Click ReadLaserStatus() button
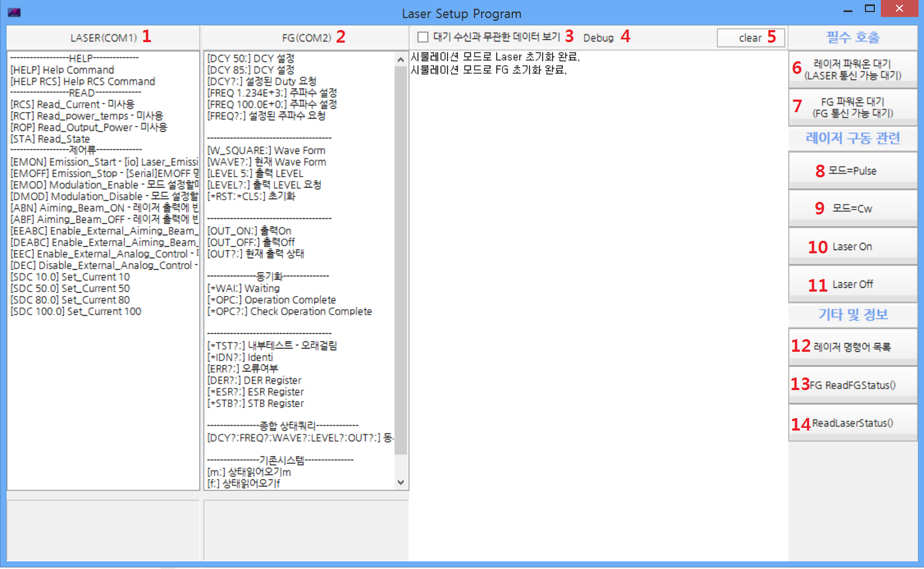This screenshot has height=569, width=924. [x=852, y=423]
